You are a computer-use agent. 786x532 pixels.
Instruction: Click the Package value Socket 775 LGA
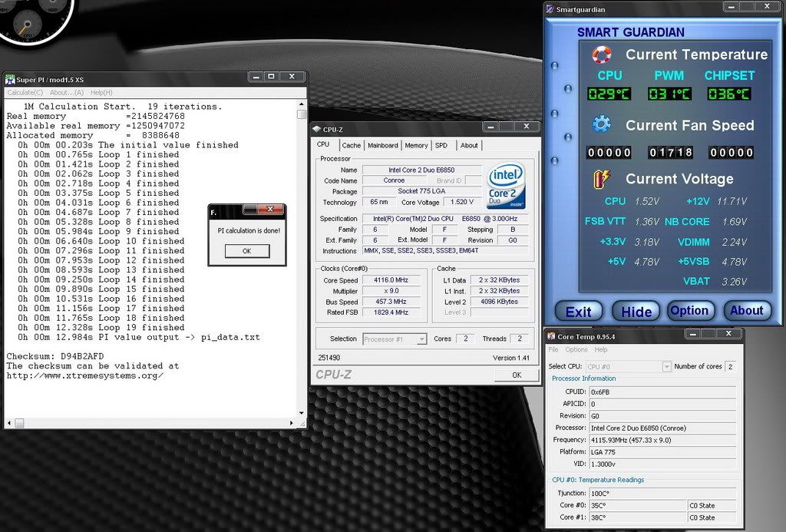coord(421,191)
